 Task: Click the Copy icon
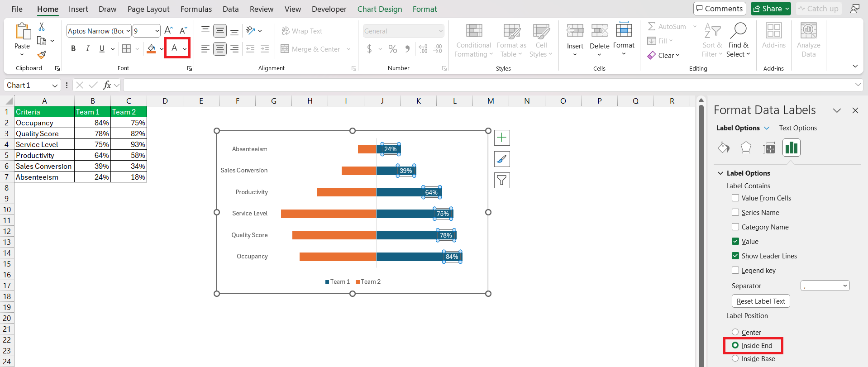(42, 41)
